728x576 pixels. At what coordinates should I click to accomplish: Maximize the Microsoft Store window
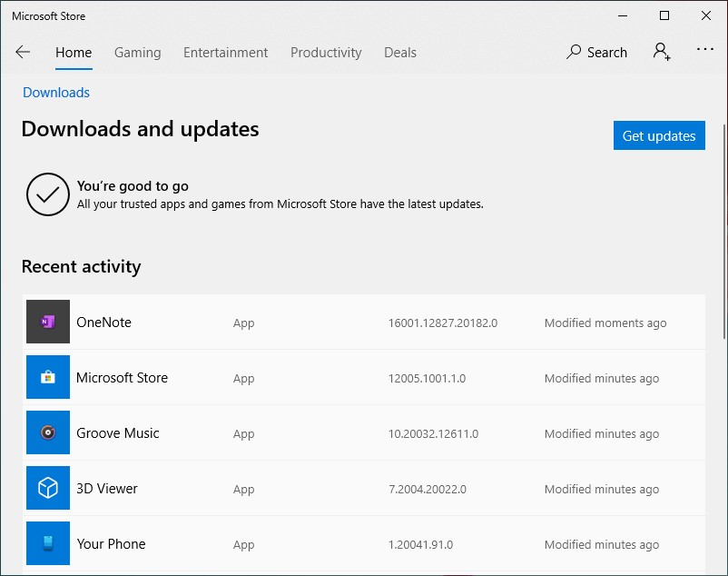(x=664, y=15)
